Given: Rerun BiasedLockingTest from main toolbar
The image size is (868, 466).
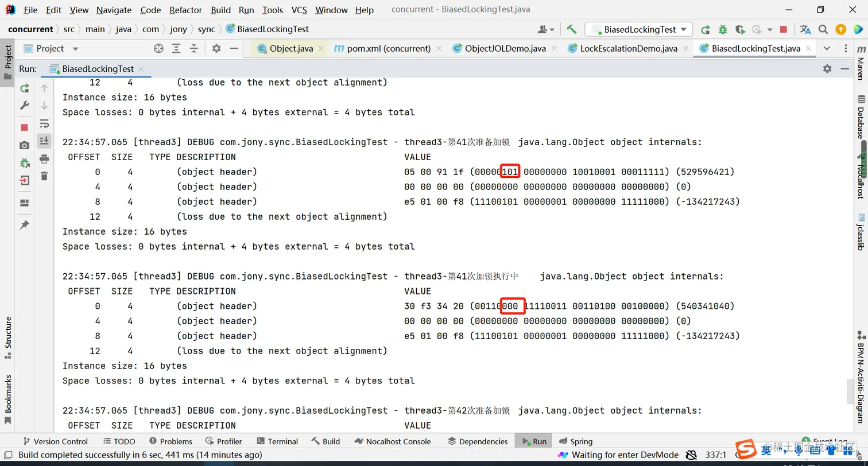Looking at the screenshot, I should coord(706,29).
